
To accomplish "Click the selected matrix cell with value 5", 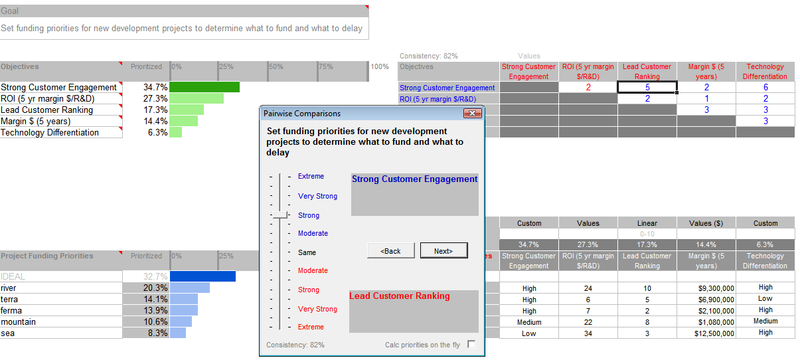I will coord(647,87).
